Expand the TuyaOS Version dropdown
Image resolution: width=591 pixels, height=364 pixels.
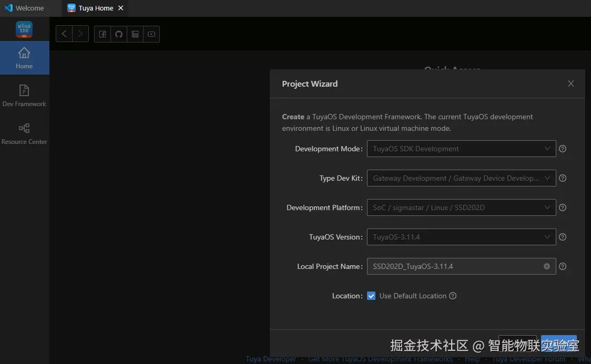point(461,237)
